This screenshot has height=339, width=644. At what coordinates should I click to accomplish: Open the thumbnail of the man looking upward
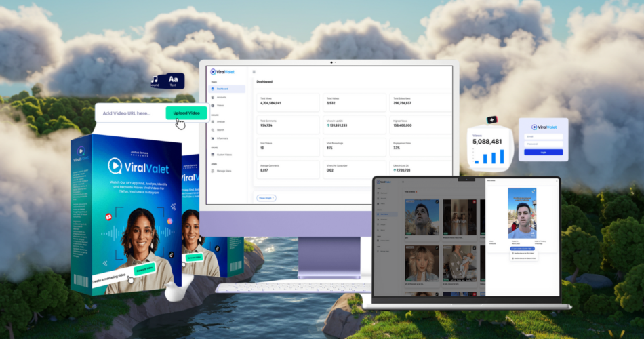click(422, 218)
